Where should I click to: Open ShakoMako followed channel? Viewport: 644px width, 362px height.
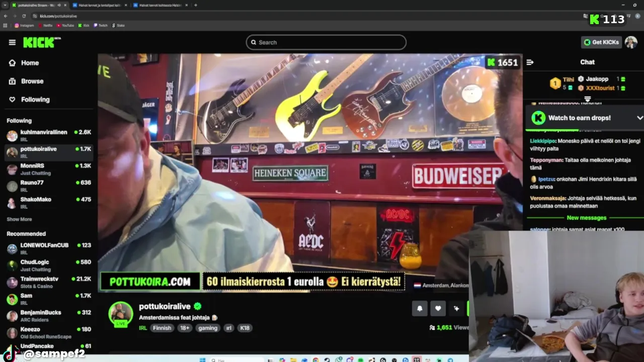[49, 203]
